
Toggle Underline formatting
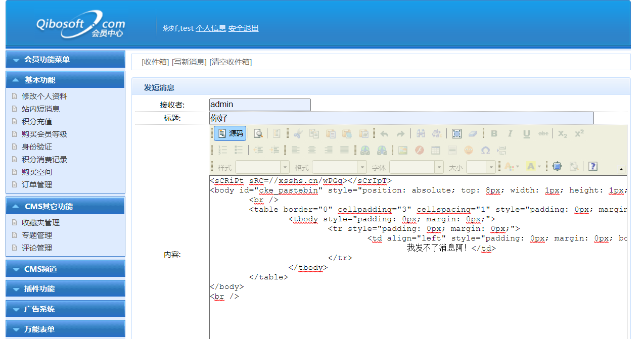coord(526,133)
